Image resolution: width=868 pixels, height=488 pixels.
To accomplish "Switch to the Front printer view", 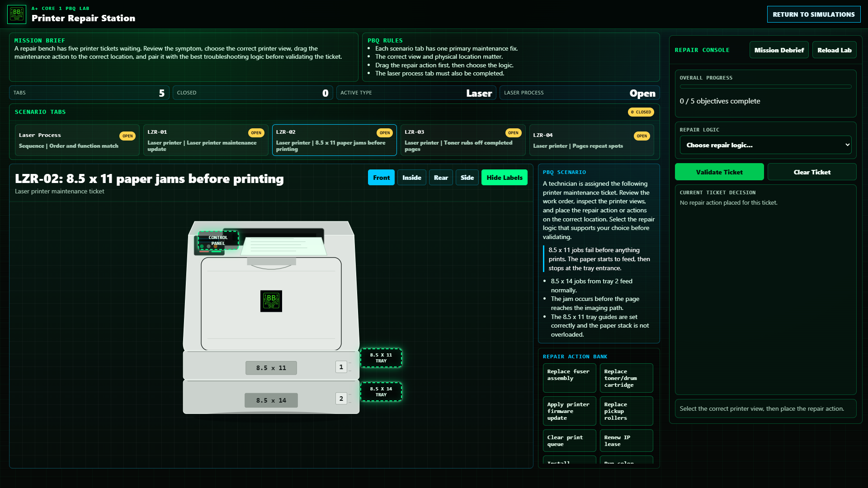I will pyautogui.click(x=381, y=178).
